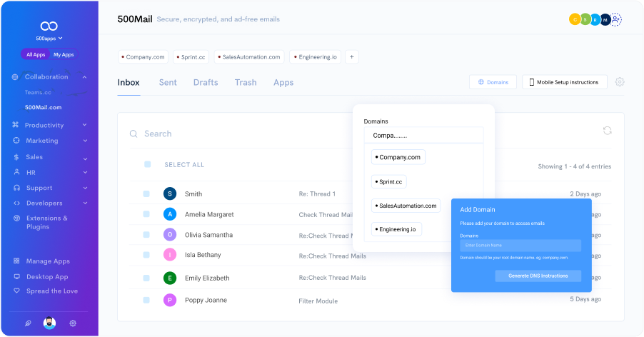Screen dimensions: 644x337
Task: Expand the Developers section chevron
Action: point(85,203)
